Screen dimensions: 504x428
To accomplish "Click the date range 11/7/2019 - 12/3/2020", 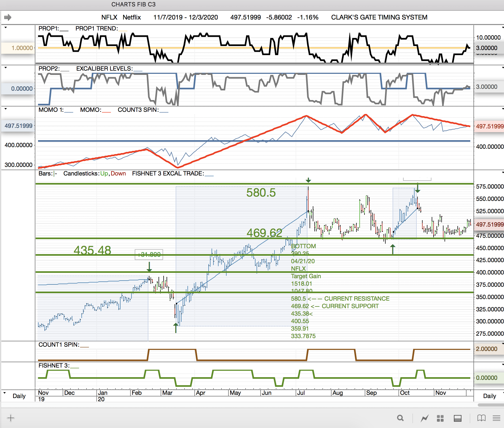I will click(x=186, y=17).
